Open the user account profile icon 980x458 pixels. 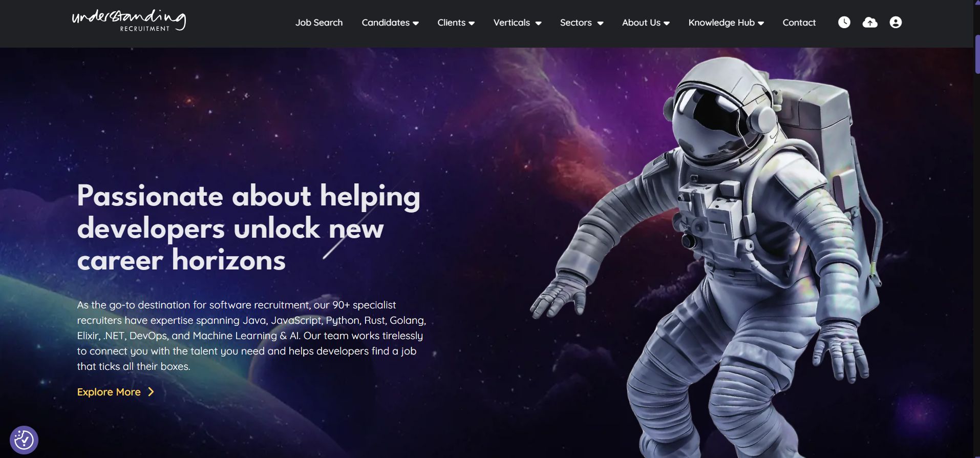pos(896,23)
